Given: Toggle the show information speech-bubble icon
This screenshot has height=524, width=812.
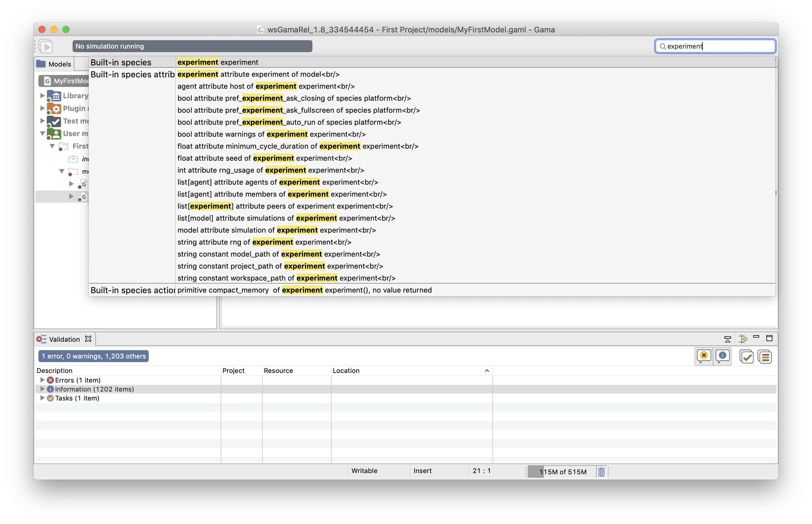Looking at the screenshot, I should click(722, 356).
